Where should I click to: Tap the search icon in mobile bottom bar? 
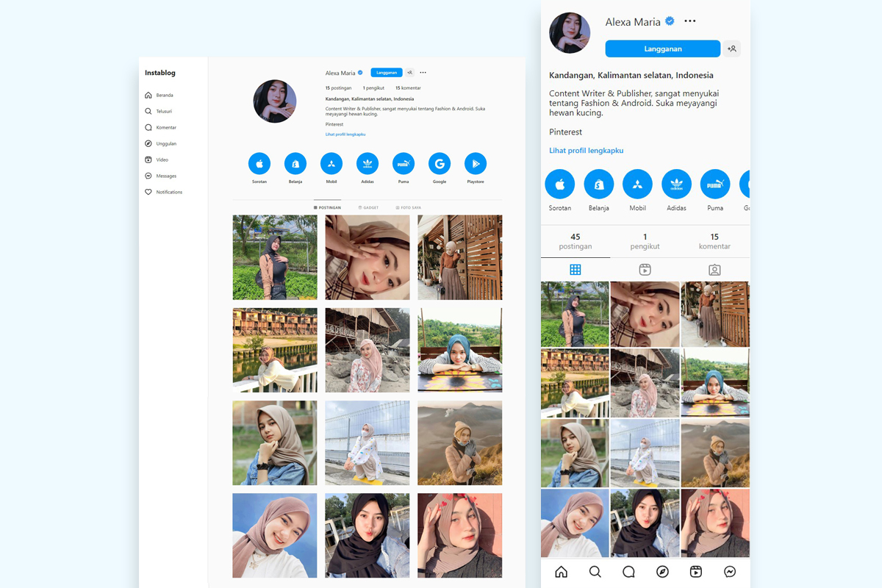pos(595,572)
